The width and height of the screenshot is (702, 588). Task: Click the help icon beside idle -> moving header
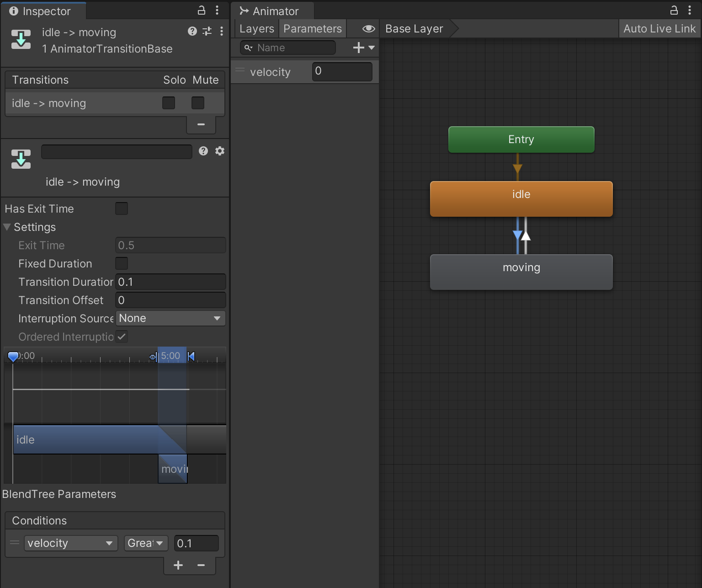click(192, 31)
